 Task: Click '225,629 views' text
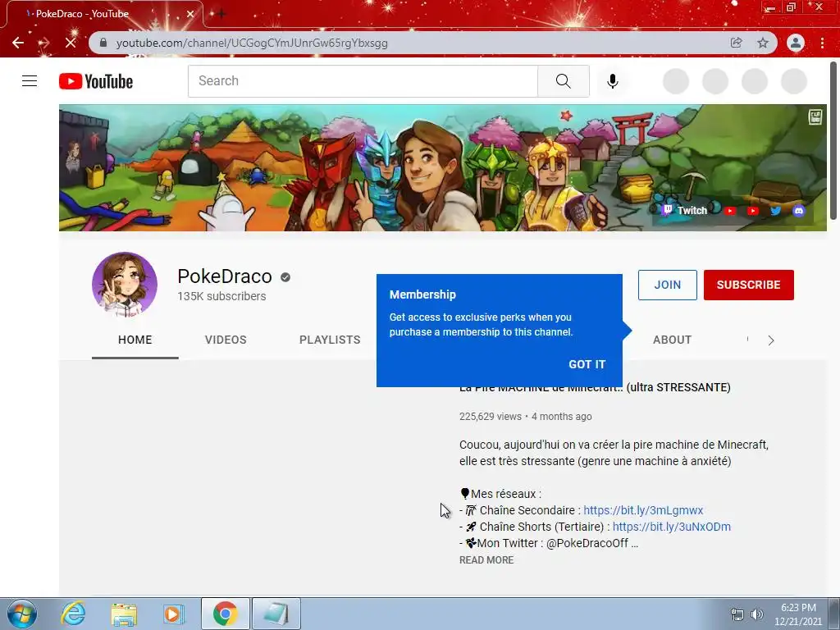(491, 416)
